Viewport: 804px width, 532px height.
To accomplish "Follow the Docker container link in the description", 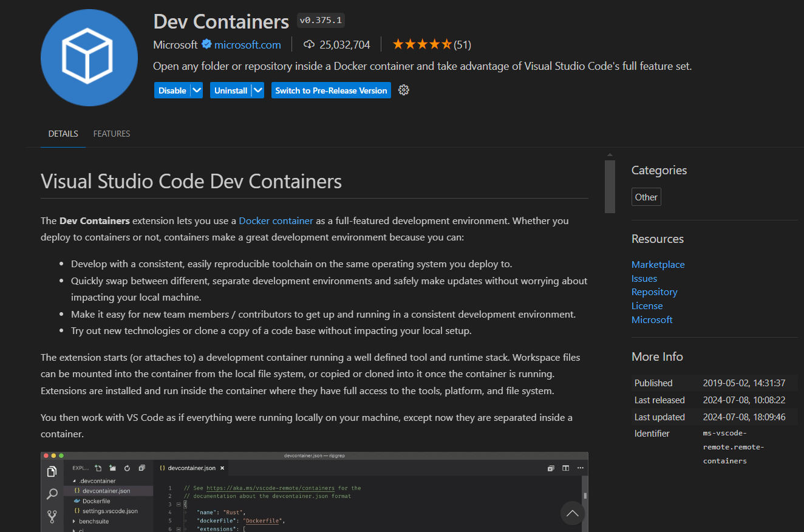I will (x=276, y=220).
